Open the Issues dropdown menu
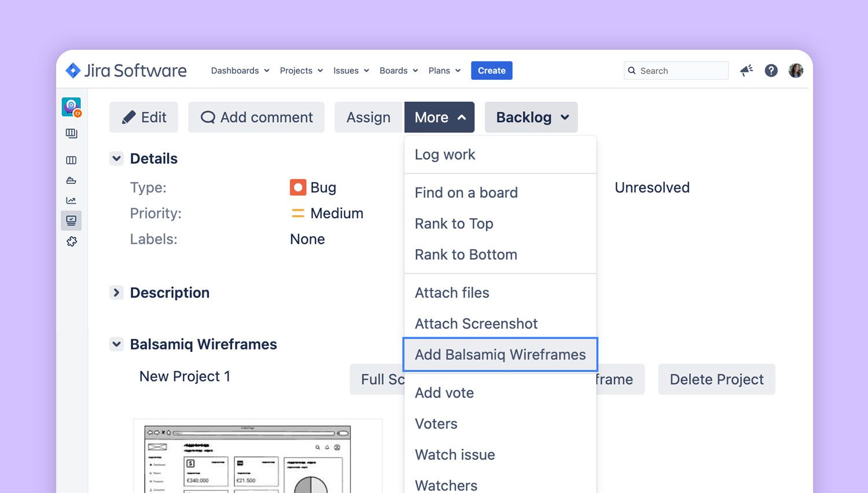This screenshot has width=868, height=493. pyautogui.click(x=351, y=71)
